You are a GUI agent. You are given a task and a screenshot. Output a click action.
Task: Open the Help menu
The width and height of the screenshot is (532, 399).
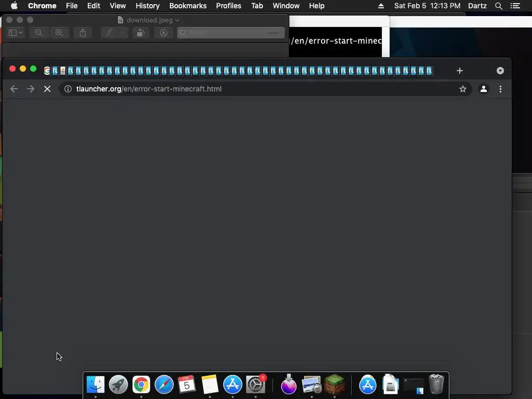click(316, 6)
